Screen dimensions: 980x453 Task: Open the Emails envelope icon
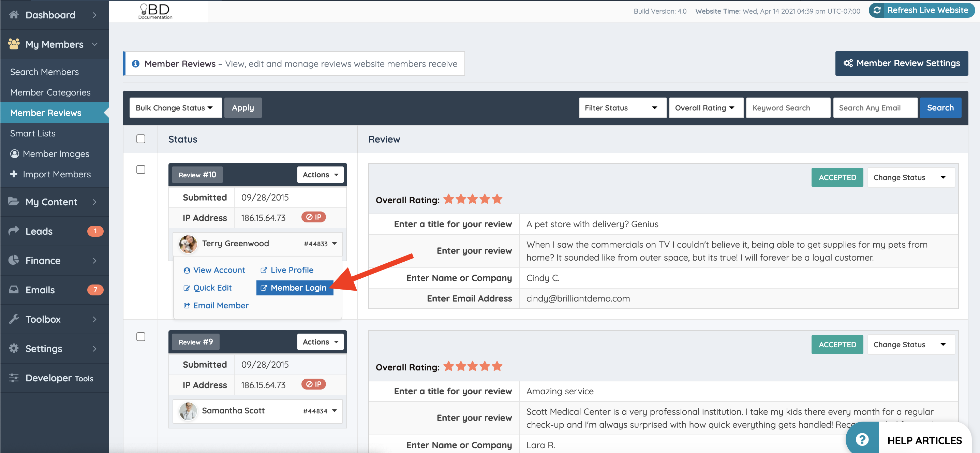tap(13, 290)
